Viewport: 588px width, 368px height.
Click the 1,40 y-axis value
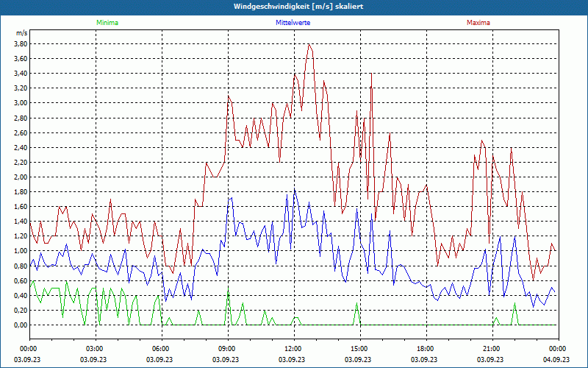coord(21,222)
